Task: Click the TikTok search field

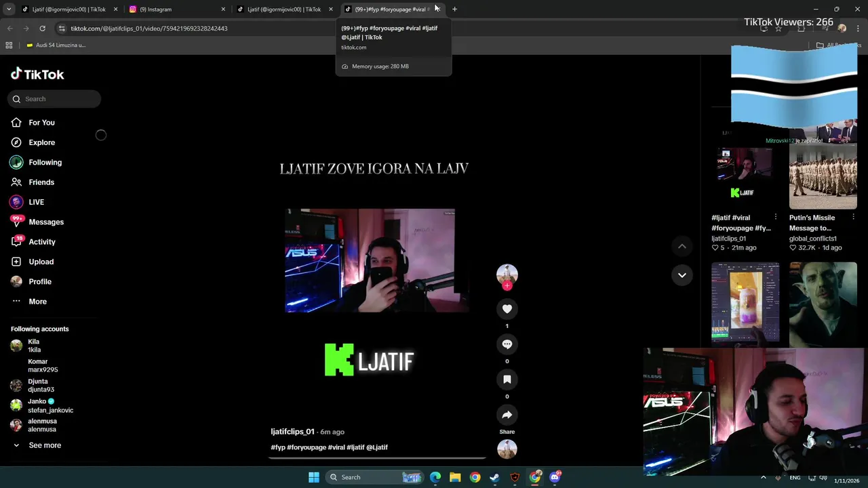Action: click(54, 99)
